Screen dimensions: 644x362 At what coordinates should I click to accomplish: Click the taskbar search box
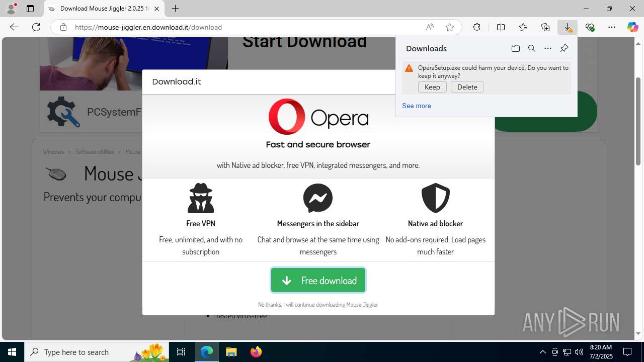(98, 352)
